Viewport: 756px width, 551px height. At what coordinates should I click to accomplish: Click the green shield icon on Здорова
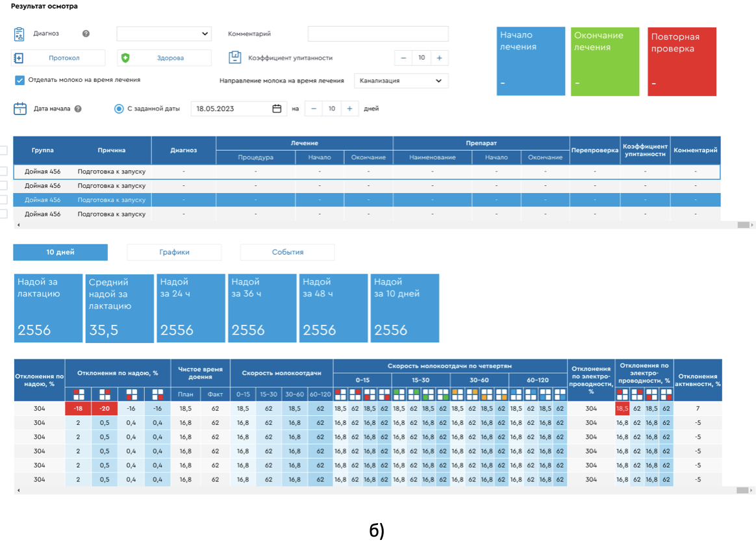tap(125, 58)
